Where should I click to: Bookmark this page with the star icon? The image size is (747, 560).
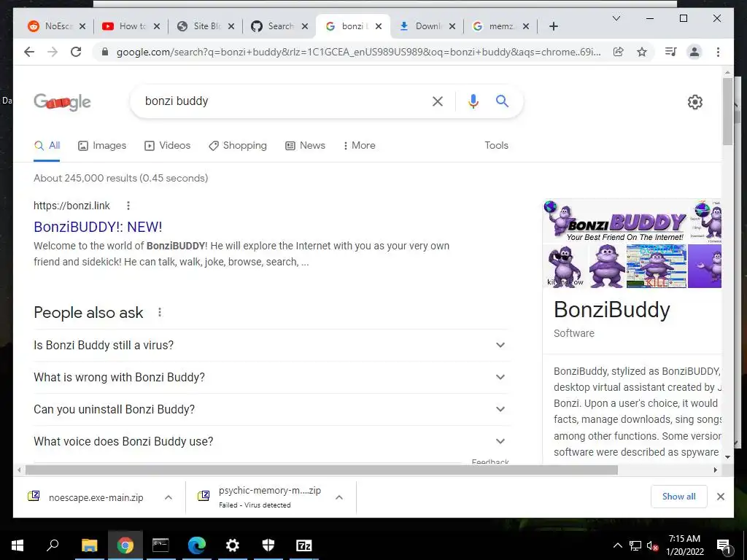(642, 52)
